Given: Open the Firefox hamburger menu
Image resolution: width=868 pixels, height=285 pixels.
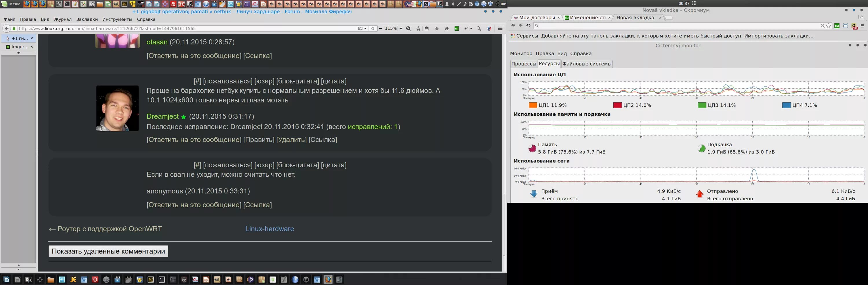Looking at the screenshot, I should pos(500,29).
